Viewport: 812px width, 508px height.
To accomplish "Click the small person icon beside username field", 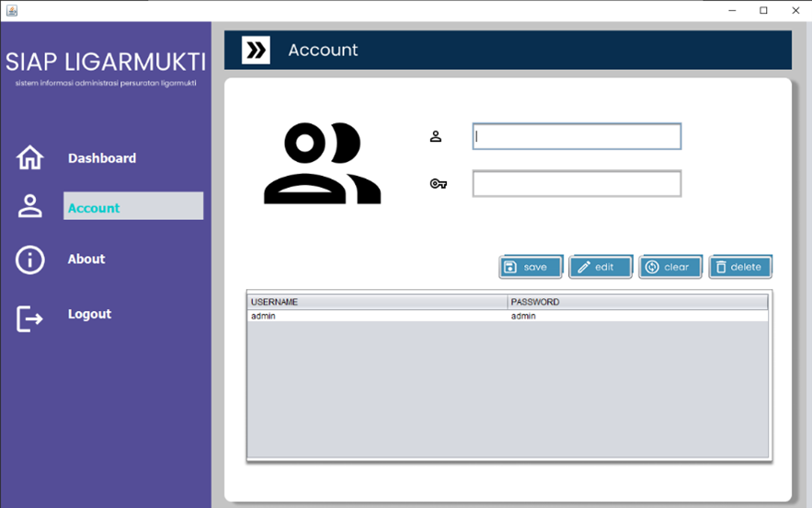I will [436, 136].
